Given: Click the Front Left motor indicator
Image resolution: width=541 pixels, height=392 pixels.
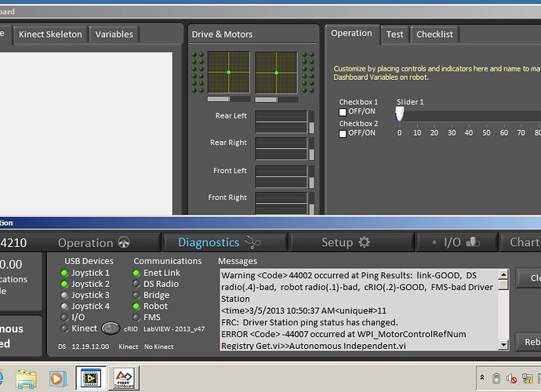Looking at the screenshot, I should (281, 176).
